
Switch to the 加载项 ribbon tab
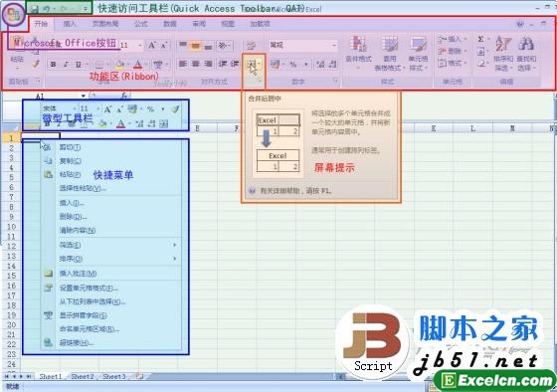pos(260,24)
